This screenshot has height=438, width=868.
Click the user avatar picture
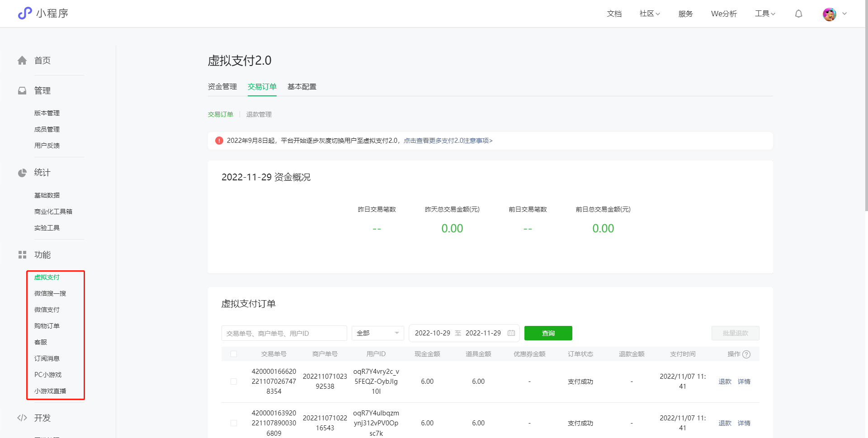click(x=830, y=14)
